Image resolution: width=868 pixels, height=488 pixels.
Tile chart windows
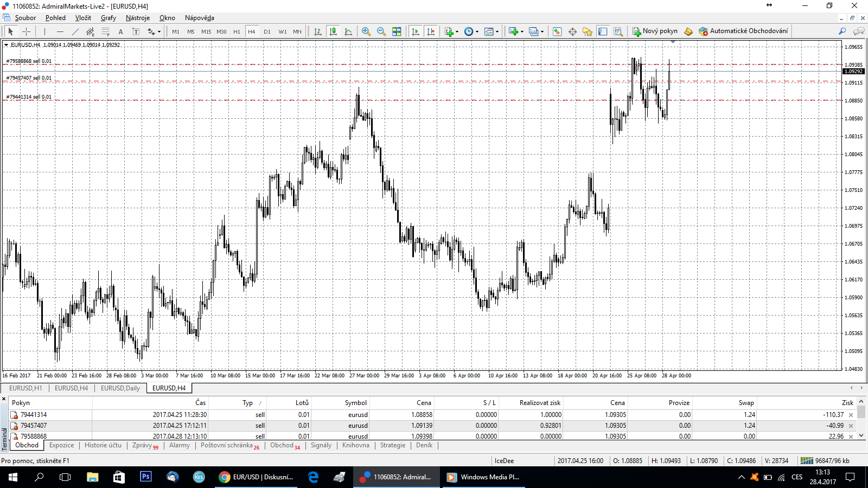coord(397,31)
